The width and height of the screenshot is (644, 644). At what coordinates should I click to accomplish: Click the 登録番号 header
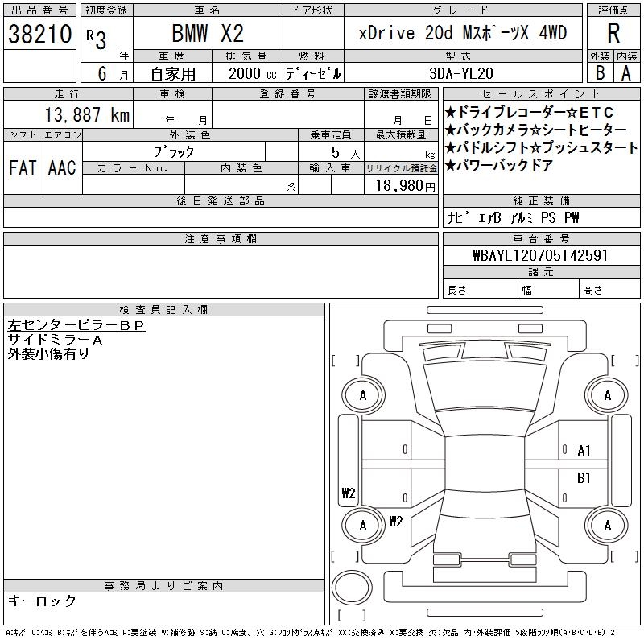click(x=288, y=93)
